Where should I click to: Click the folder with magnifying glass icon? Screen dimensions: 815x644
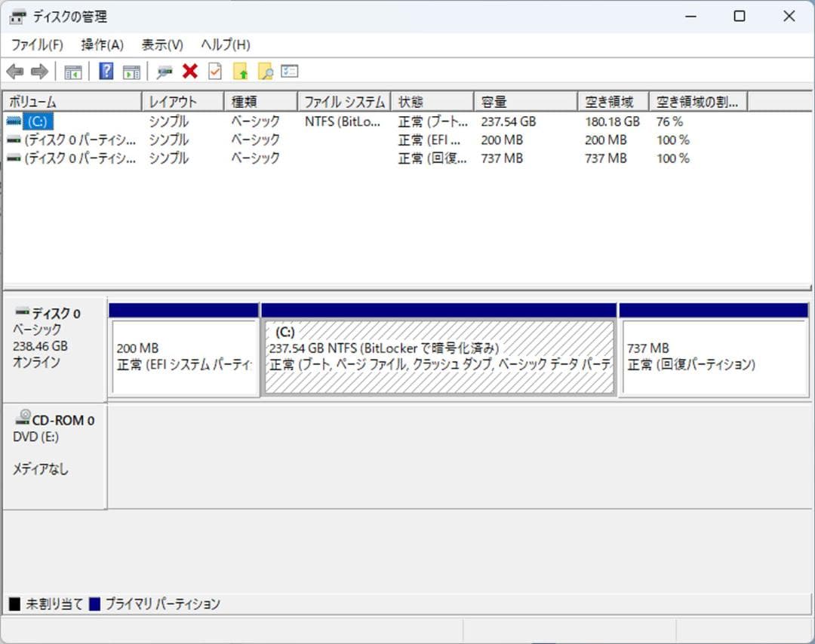[266, 71]
